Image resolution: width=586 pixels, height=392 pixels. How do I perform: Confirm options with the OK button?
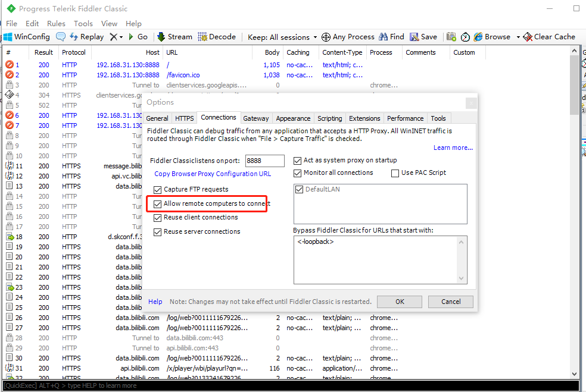400,302
